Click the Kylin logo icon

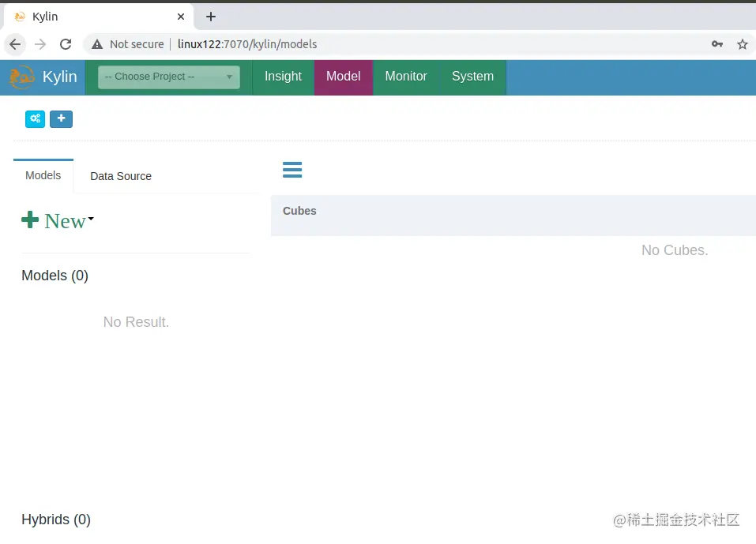coord(22,77)
